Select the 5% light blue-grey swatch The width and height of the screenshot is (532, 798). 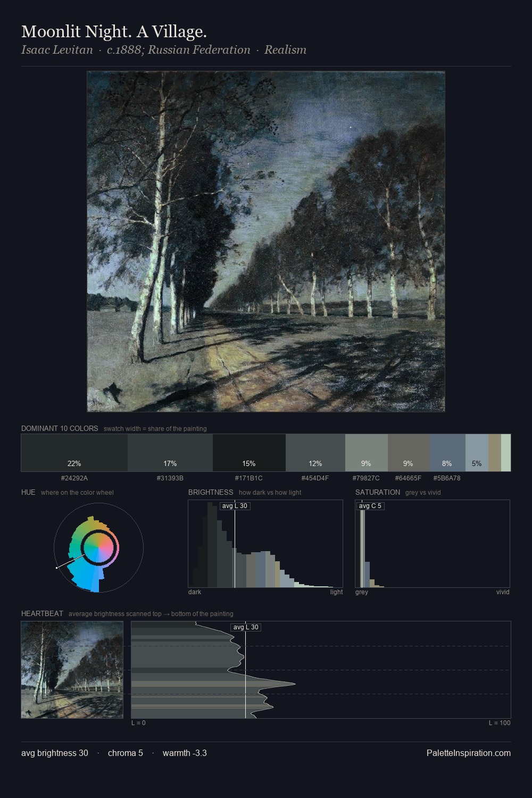point(477,453)
